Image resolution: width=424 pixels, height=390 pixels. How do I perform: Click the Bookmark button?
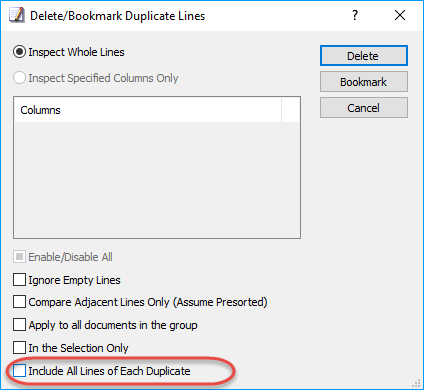(x=364, y=82)
